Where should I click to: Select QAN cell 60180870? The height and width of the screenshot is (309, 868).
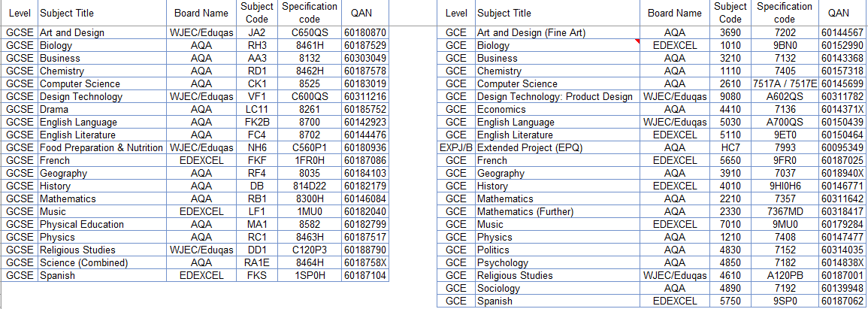click(365, 32)
